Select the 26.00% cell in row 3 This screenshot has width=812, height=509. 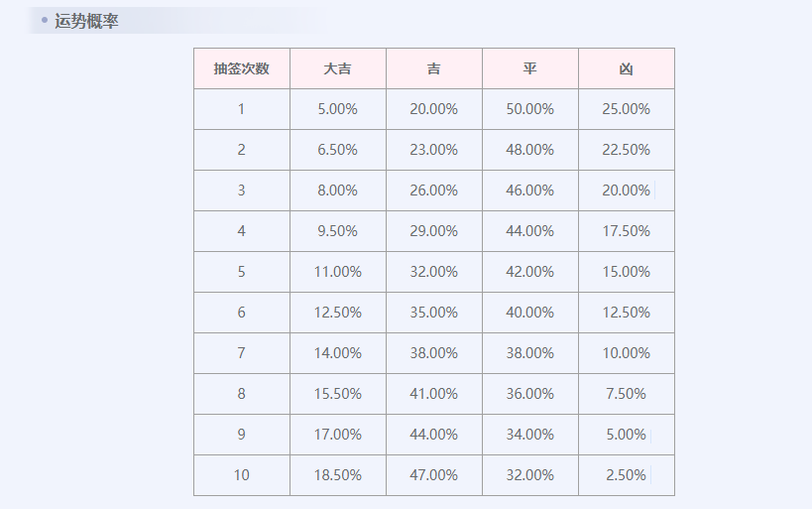pos(434,191)
